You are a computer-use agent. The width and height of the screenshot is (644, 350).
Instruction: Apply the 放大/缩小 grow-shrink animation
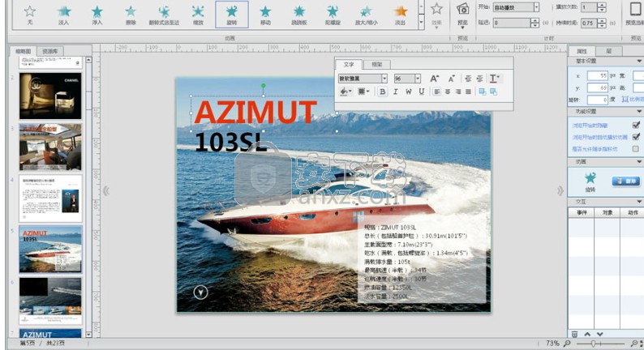(367, 15)
